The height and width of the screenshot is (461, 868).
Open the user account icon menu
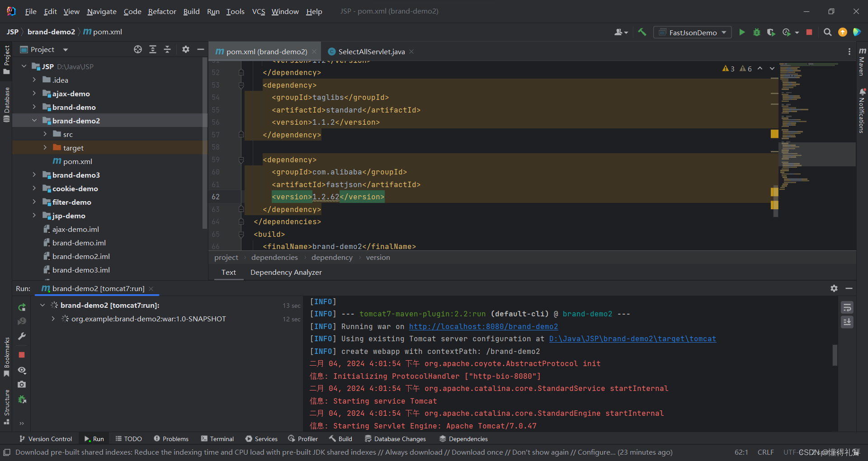click(621, 32)
